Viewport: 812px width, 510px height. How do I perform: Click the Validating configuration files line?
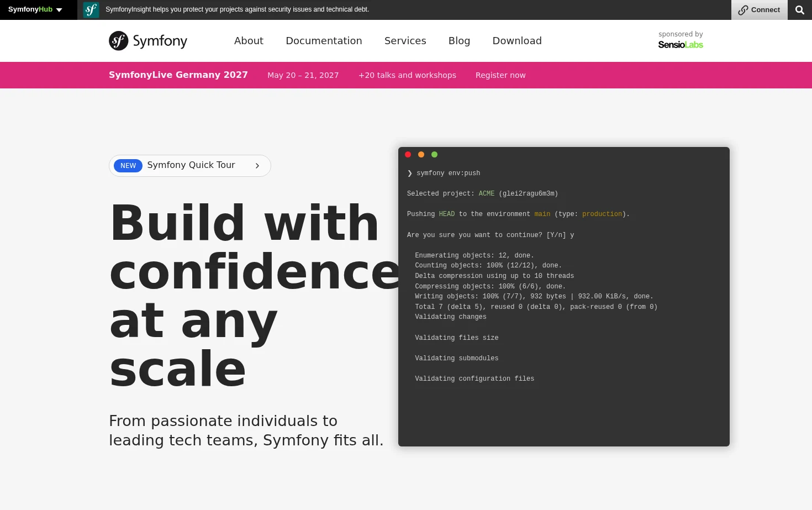pos(474,378)
